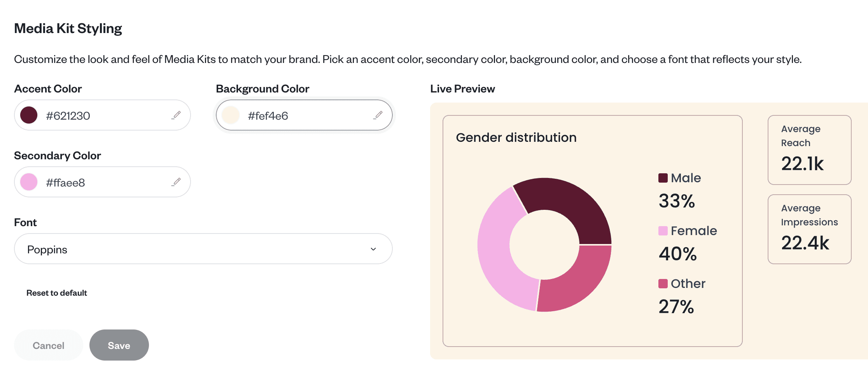Click the Average Reach stat card
This screenshot has width=868, height=380.
809,150
